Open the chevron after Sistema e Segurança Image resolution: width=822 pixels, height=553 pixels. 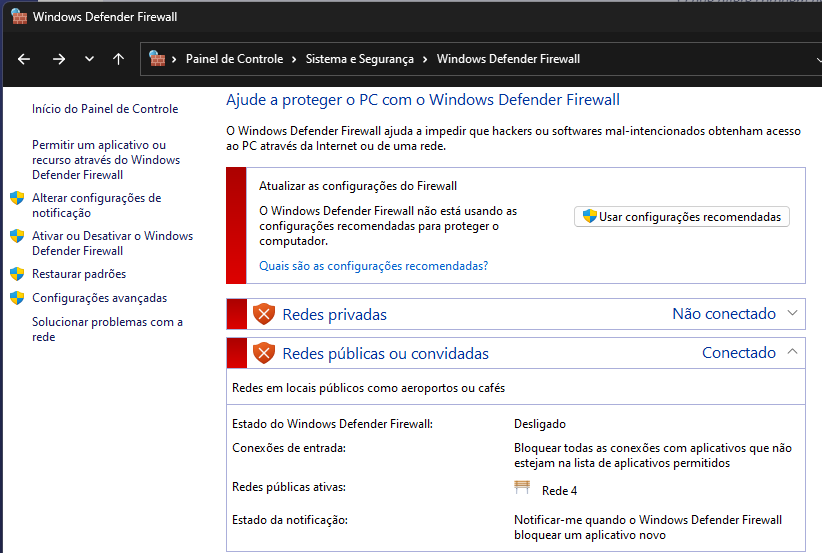point(425,59)
